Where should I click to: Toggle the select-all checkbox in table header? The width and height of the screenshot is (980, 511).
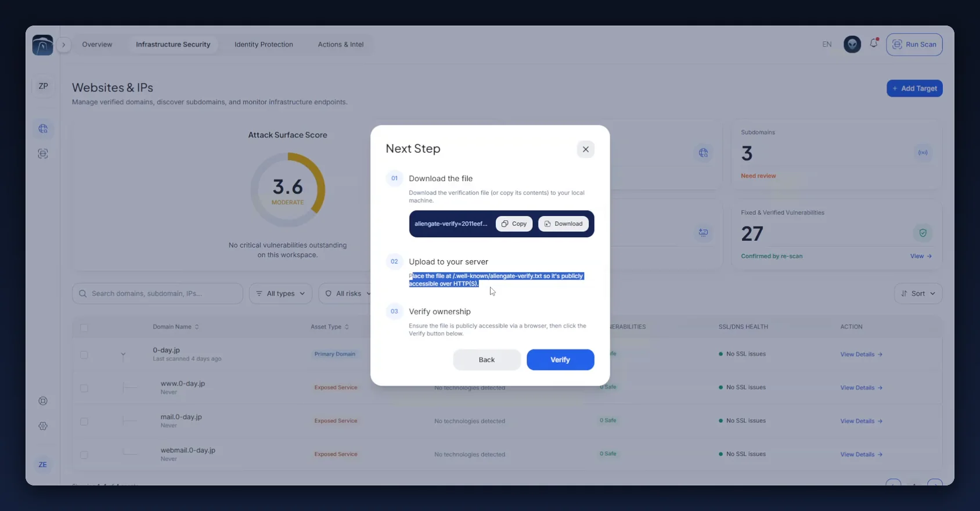pyautogui.click(x=84, y=328)
